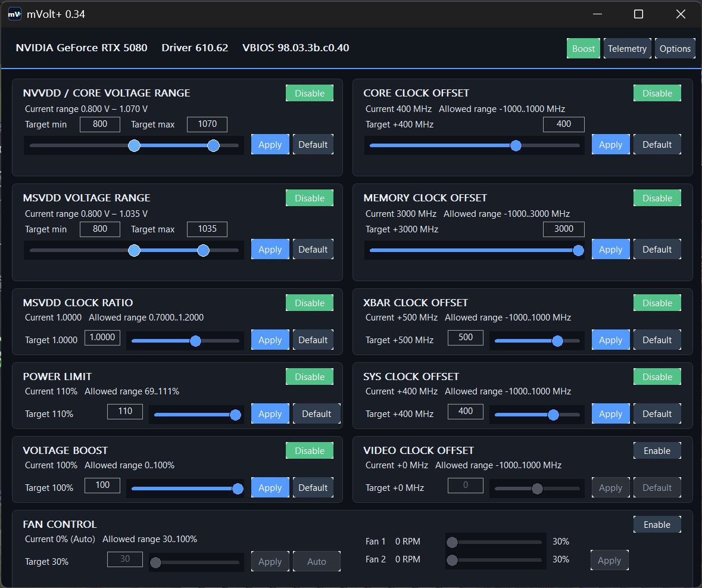Disable the NVVDD core voltage range

click(310, 93)
